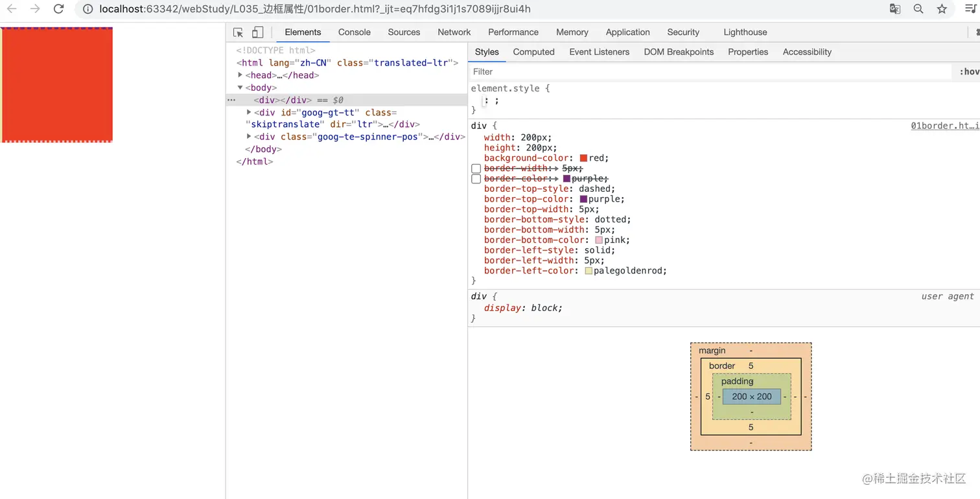Click the border label in box model
The height and width of the screenshot is (499, 980).
(722, 366)
